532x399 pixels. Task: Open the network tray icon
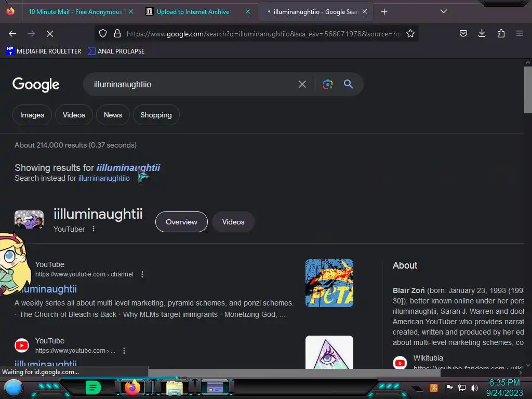(462, 388)
